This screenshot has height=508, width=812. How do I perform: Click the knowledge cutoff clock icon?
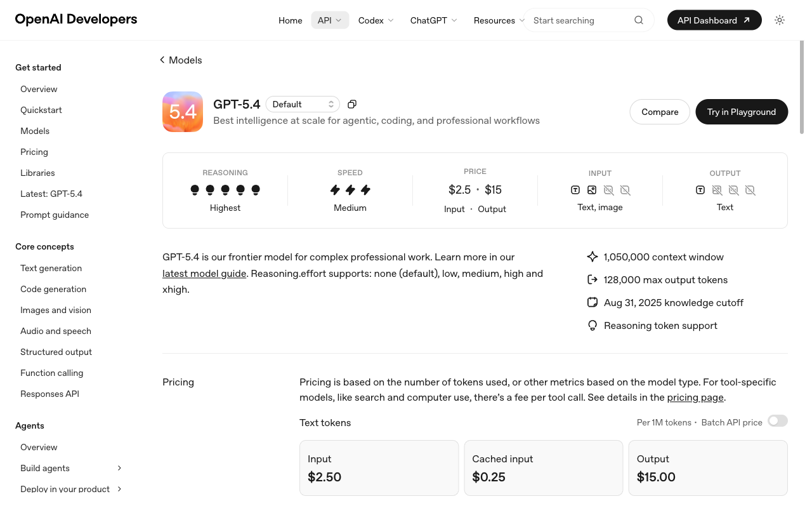pos(593,302)
